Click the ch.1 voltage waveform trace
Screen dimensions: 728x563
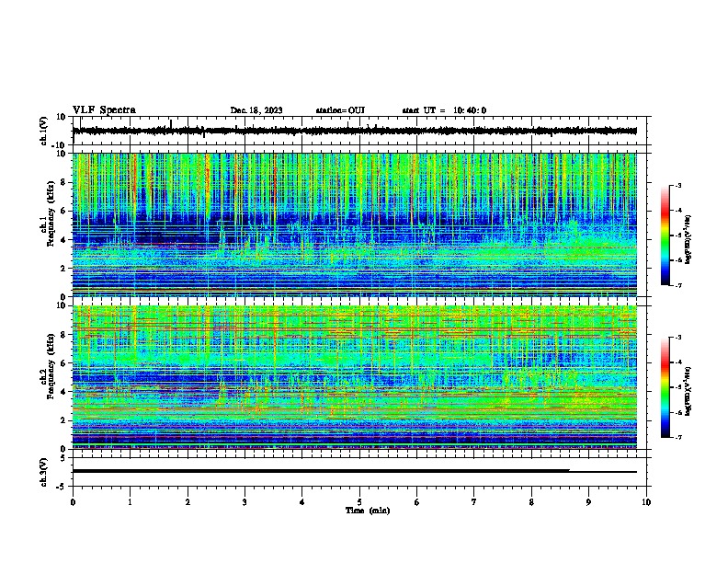pyautogui.click(x=355, y=131)
